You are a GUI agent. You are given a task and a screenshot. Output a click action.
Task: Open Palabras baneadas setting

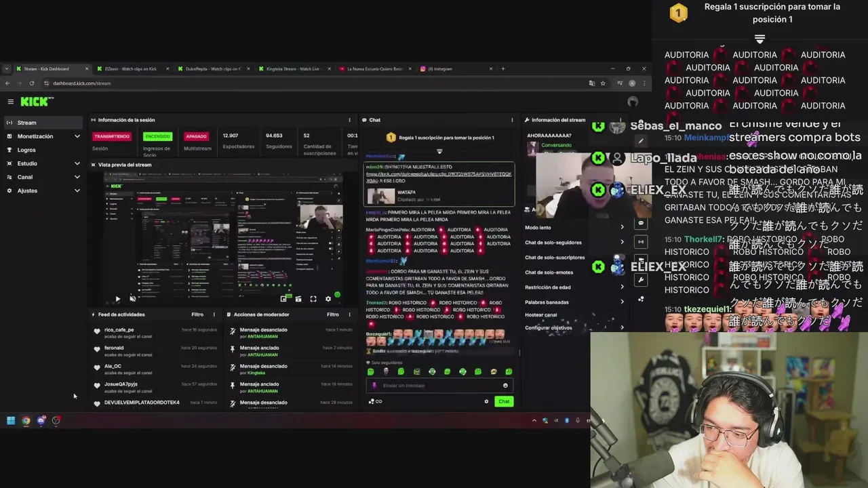coord(574,302)
